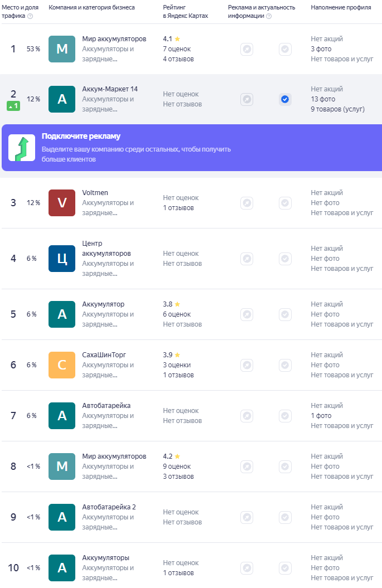Click '3 отзывов' in row 8
The width and height of the screenshot is (382, 588).
[x=178, y=477]
